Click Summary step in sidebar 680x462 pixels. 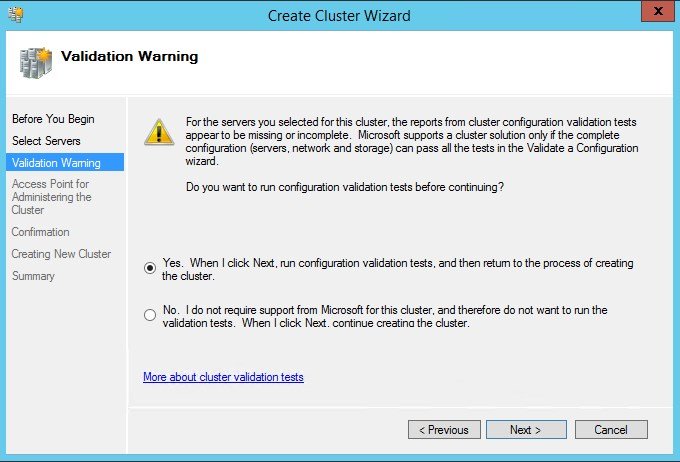coord(33,276)
